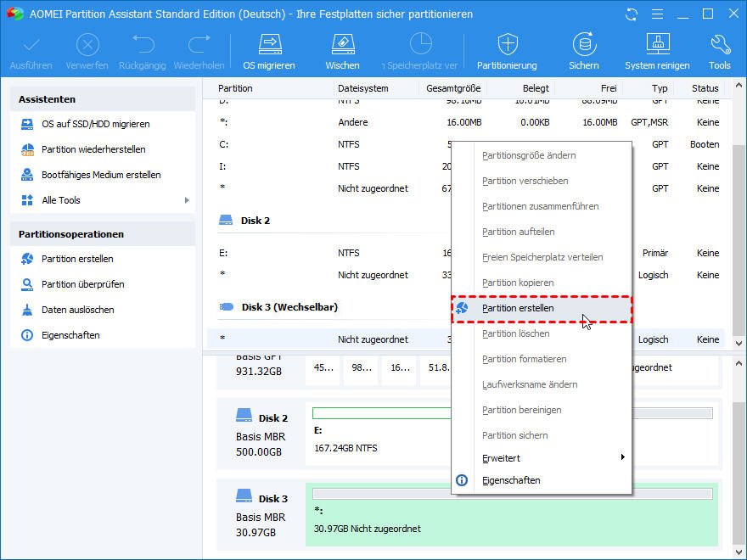Click Disk 3 unallocated space bar

[x=513, y=494]
